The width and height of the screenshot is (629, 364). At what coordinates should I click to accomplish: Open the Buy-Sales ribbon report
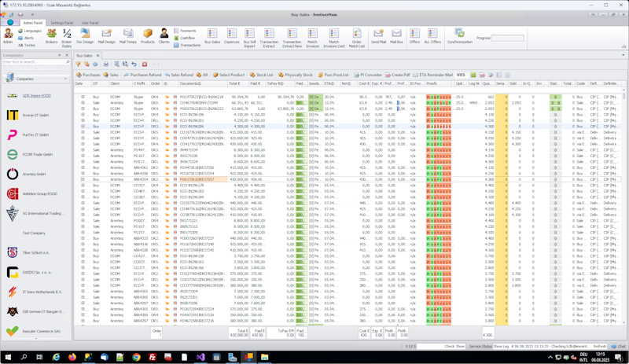212,36
